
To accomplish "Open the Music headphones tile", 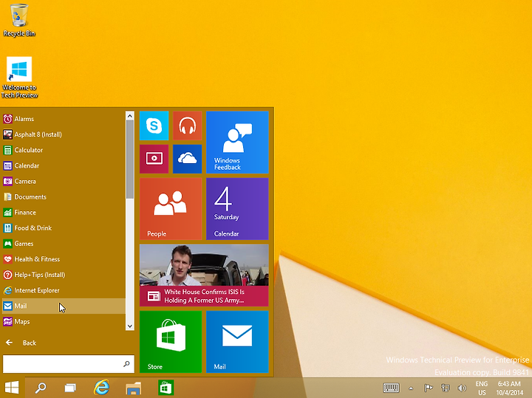I will [x=187, y=126].
